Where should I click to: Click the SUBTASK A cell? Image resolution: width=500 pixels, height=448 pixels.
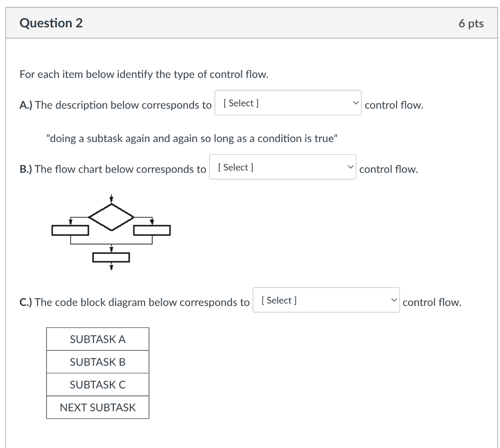coord(98,339)
